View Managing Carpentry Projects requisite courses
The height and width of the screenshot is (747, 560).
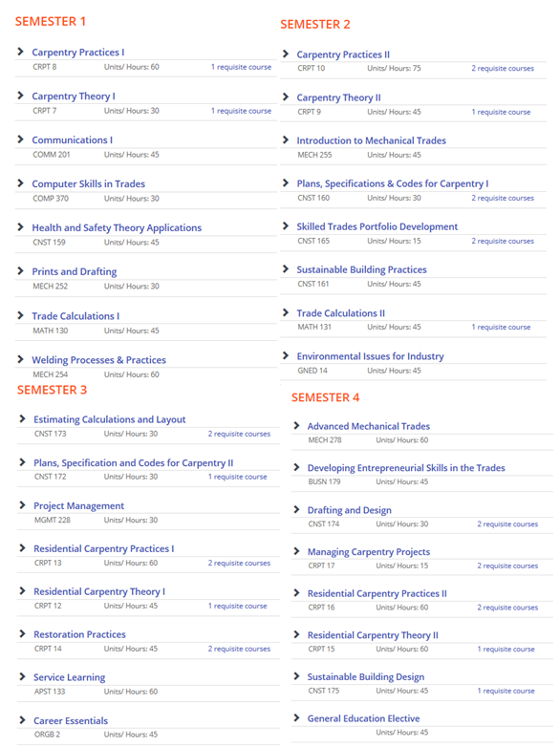[x=507, y=566]
